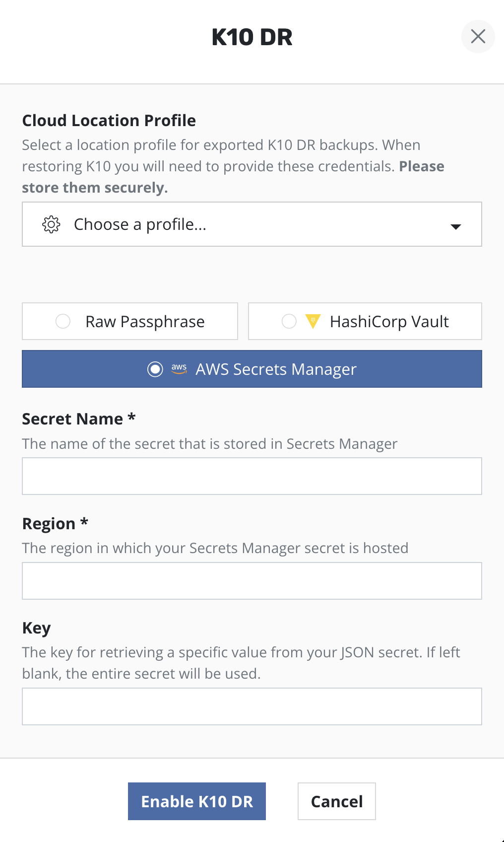Click the yellow HashiCorp Vault logo
The width and height of the screenshot is (504, 842).
pos(313,321)
